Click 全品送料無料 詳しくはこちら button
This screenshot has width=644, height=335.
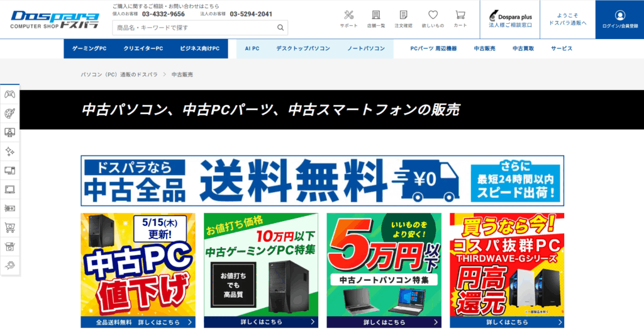(x=138, y=322)
